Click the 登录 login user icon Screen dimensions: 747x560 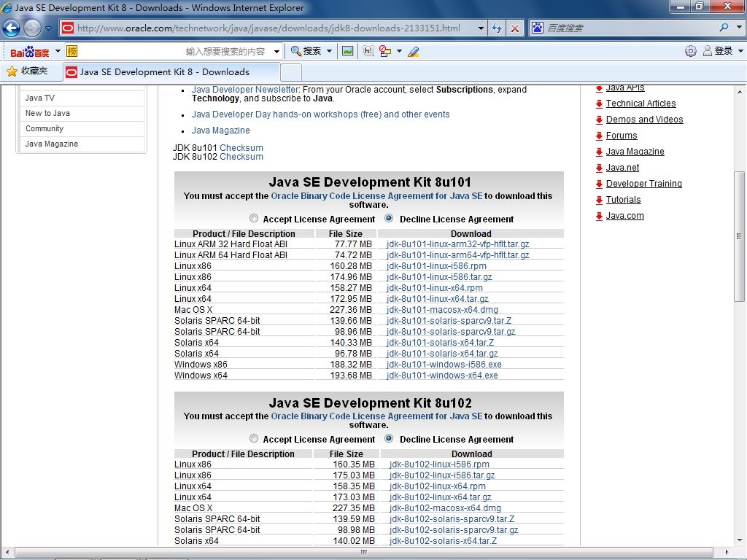point(708,51)
